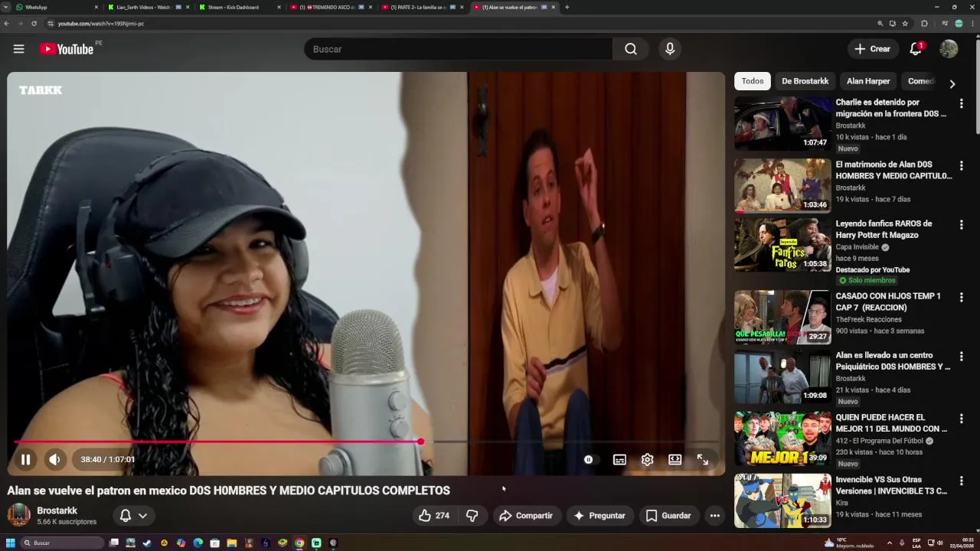Open options for QUIEN PUEDE HACER video
980x551 pixels.
(962, 419)
